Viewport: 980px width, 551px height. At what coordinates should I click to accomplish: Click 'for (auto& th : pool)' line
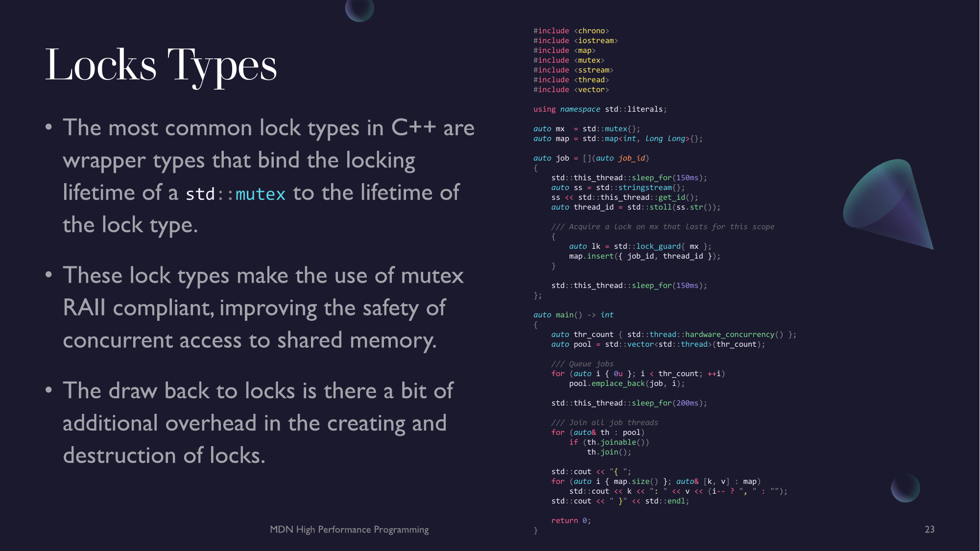point(598,432)
